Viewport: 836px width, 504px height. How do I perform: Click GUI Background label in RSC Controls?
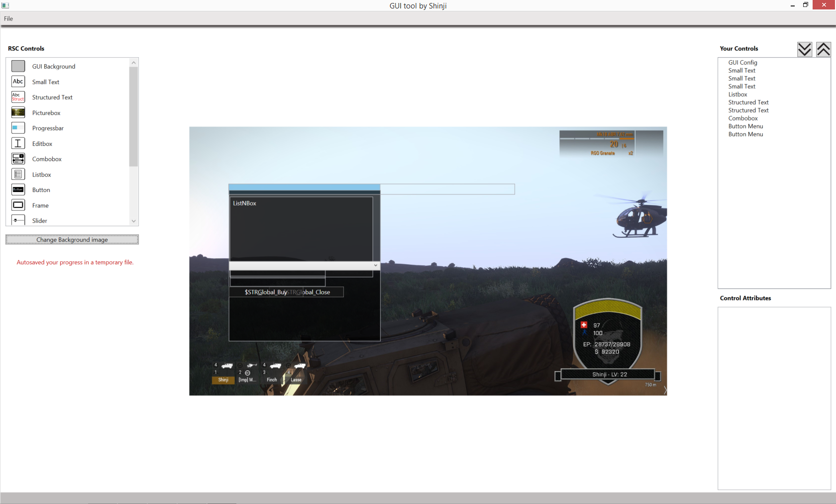pos(54,66)
